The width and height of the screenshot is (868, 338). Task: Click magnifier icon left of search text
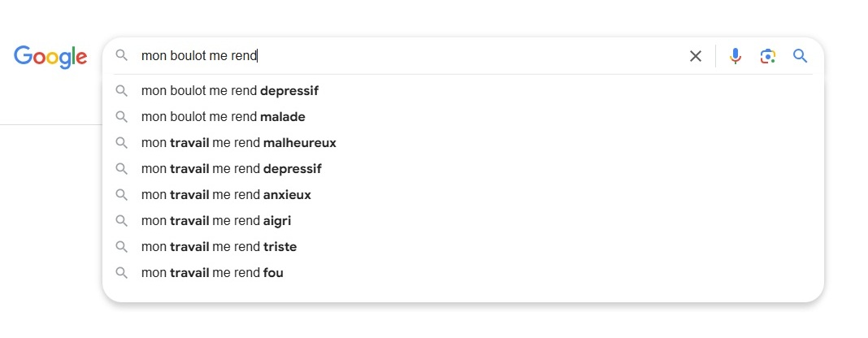tap(122, 56)
